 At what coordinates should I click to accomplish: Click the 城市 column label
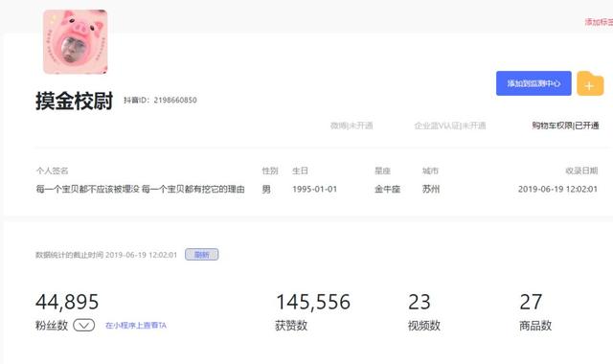tap(430, 171)
